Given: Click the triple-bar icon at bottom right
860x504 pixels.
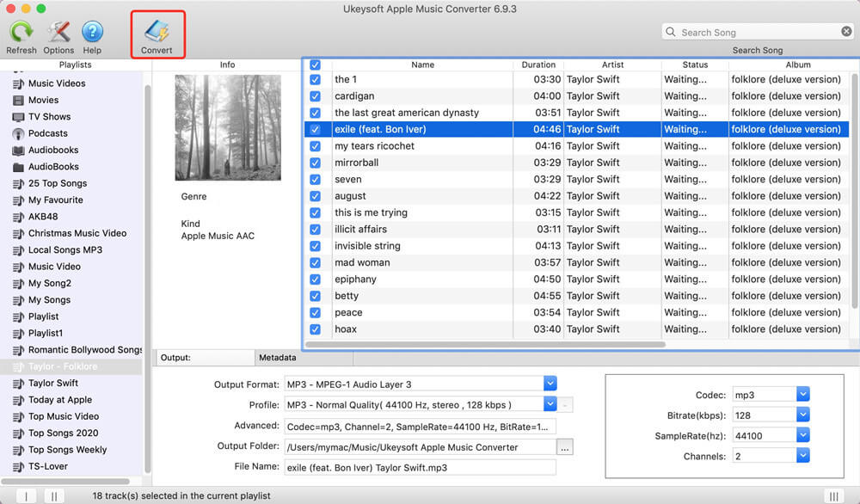Looking at the screenshot, I should (833, 495).
